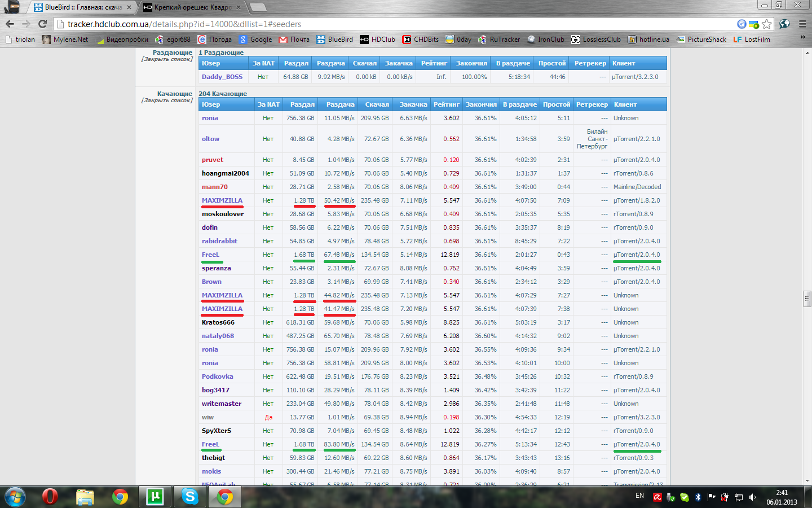Click the Chrome taskbar icon next to the Explorer folder
The width and height of the screenshot is (812, 508).
(x=120, y=497)
